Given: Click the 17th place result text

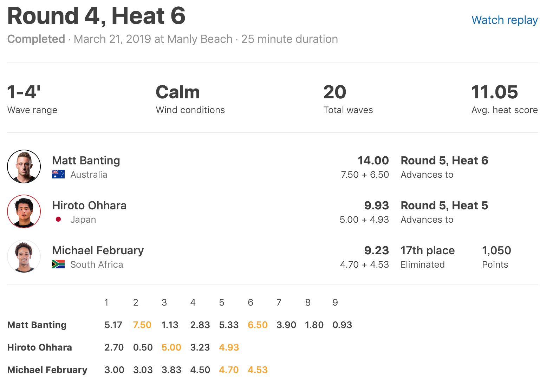Looking at the screenshot, I should pos(428,250).
